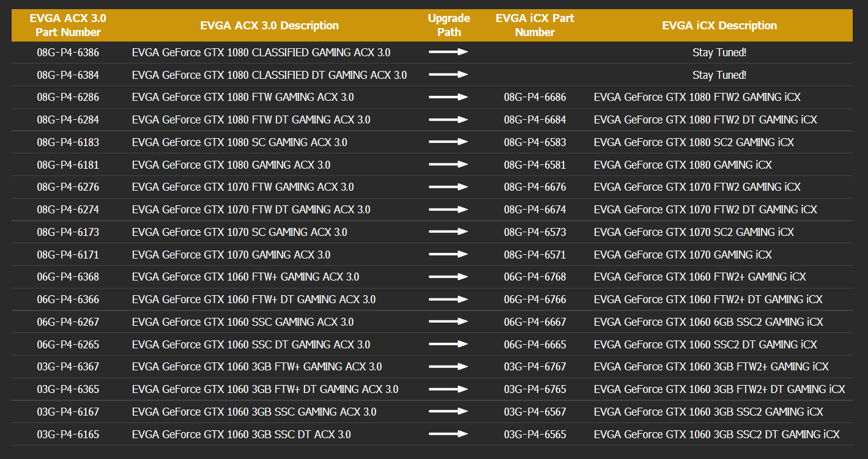Image resolution: width=868 pixels, height=459 pixels.
Task: Select iCX part number 08G-P4-6684
Action: click(535, 120)
